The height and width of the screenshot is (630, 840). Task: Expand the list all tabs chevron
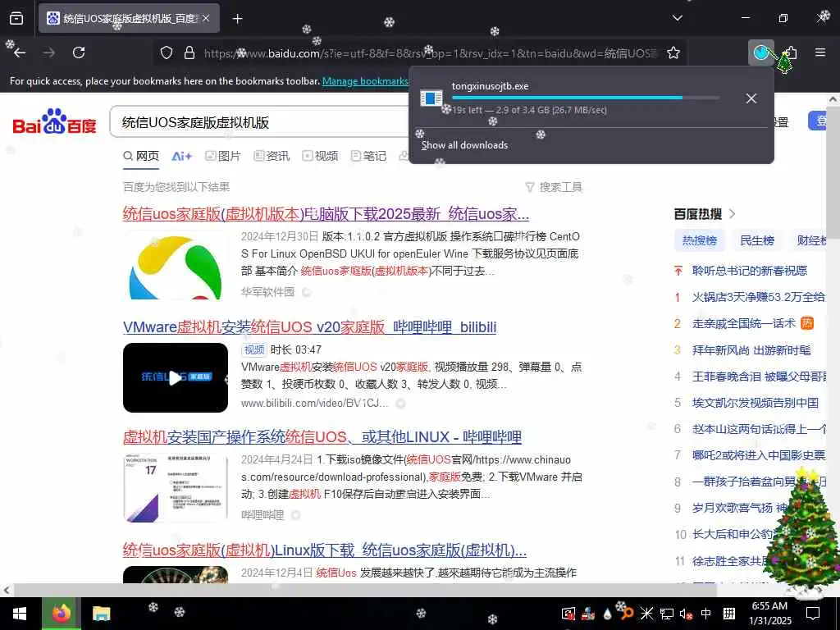click(677, 18)
